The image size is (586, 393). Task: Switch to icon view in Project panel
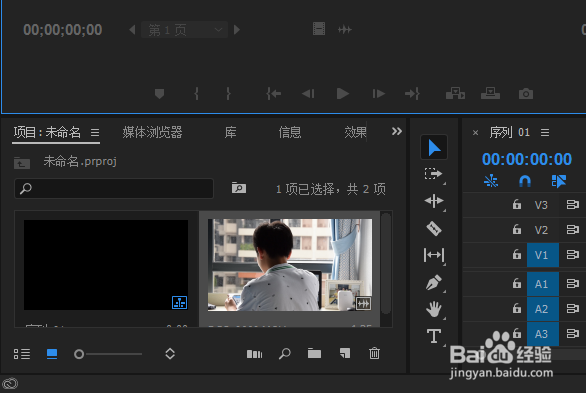tap(52, 354)
